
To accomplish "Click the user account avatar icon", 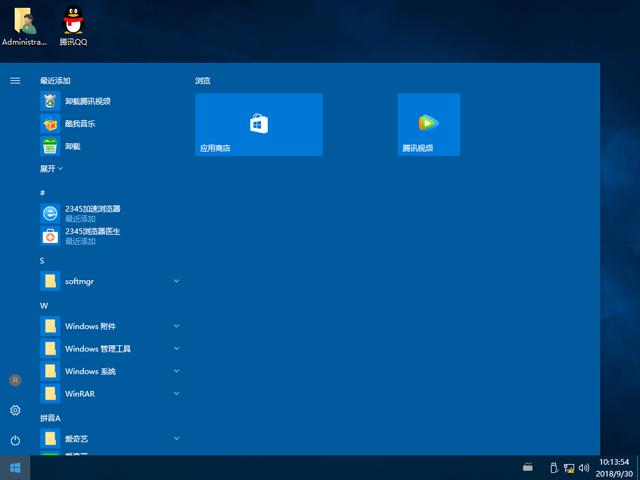I will 15,380.
